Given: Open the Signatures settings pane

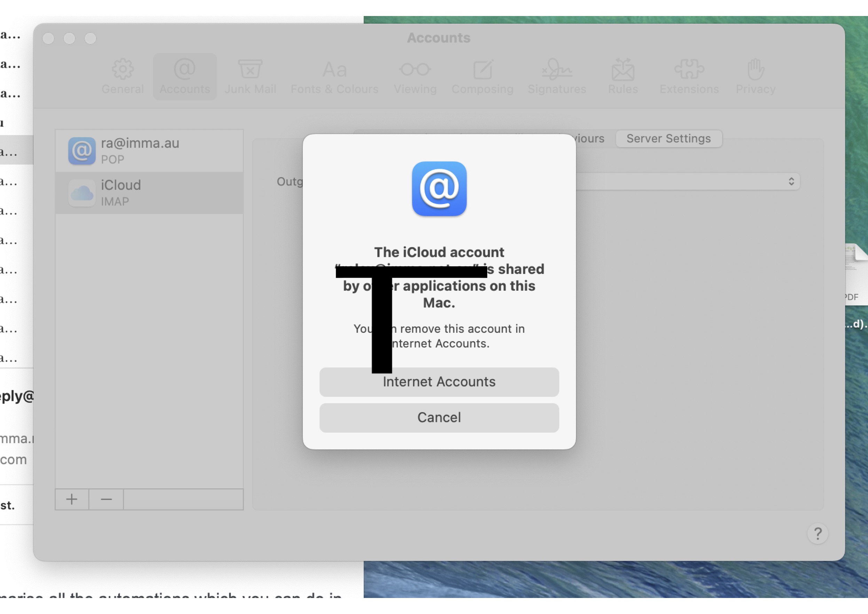Looking at the screenshot, I should (x=557, y=75).
